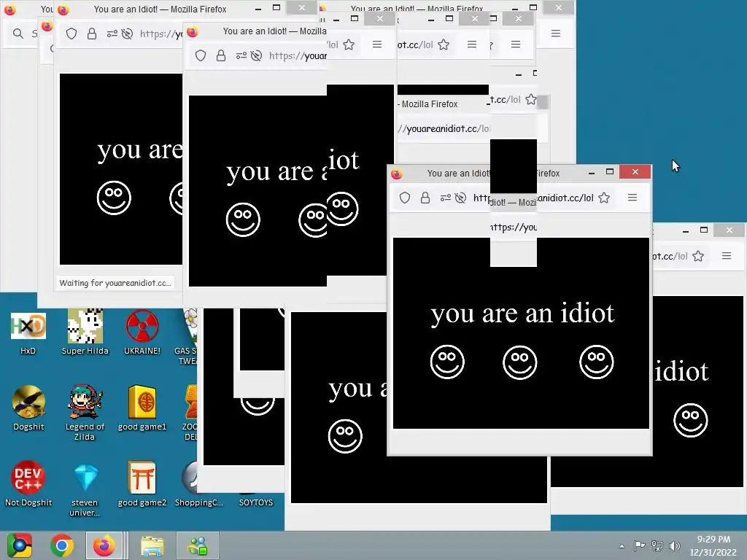Open the good game1 desktop icon

click(142, 408)
